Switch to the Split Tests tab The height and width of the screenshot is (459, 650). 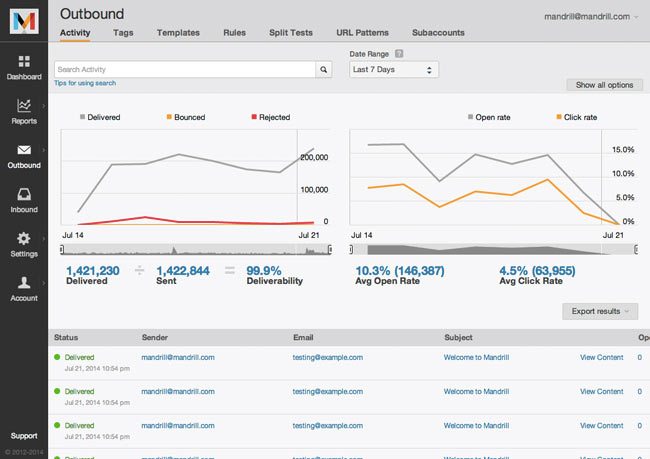(x=291, y=33)
